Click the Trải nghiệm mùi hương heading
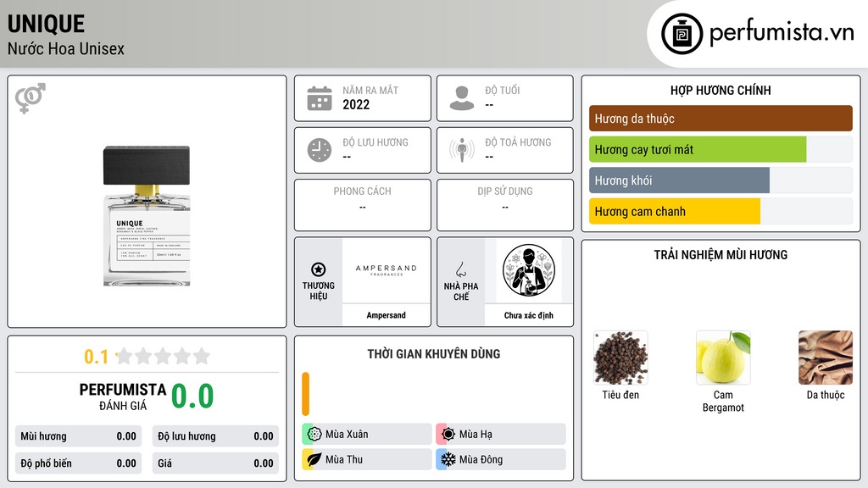Screen dimensions: 868x488 click(721, 254)
